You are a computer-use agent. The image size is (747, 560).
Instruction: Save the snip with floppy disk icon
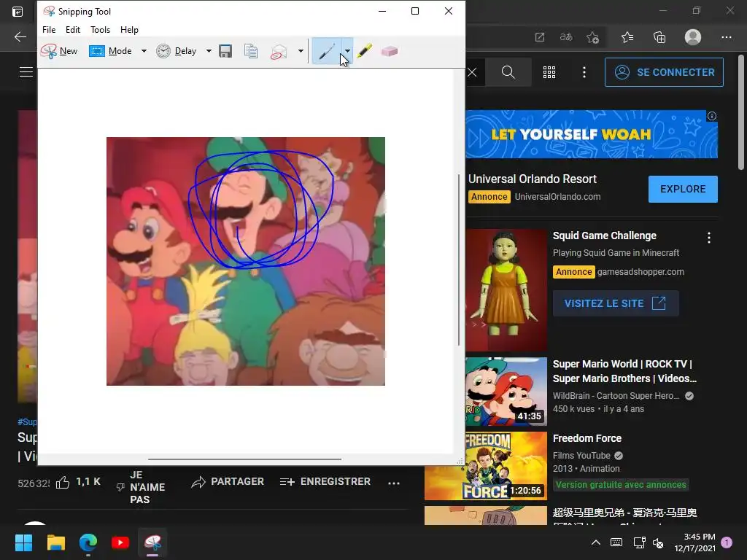[x=225, y=51]
